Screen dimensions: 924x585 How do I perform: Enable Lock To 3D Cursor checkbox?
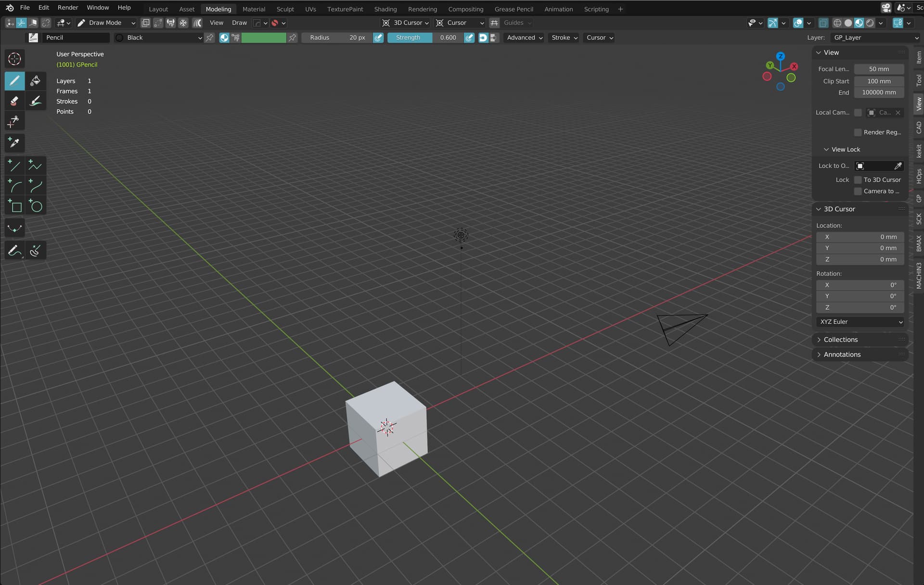click(x=858, y=180)
